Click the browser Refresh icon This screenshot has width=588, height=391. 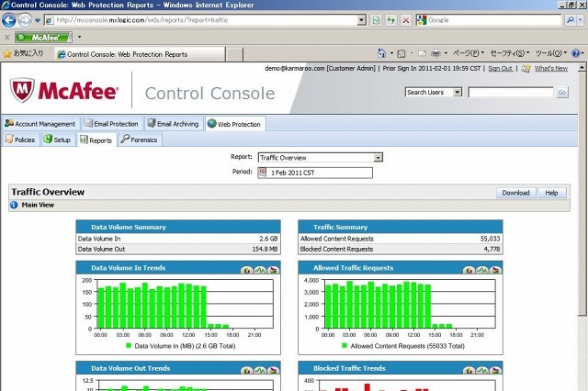[391, 20]
